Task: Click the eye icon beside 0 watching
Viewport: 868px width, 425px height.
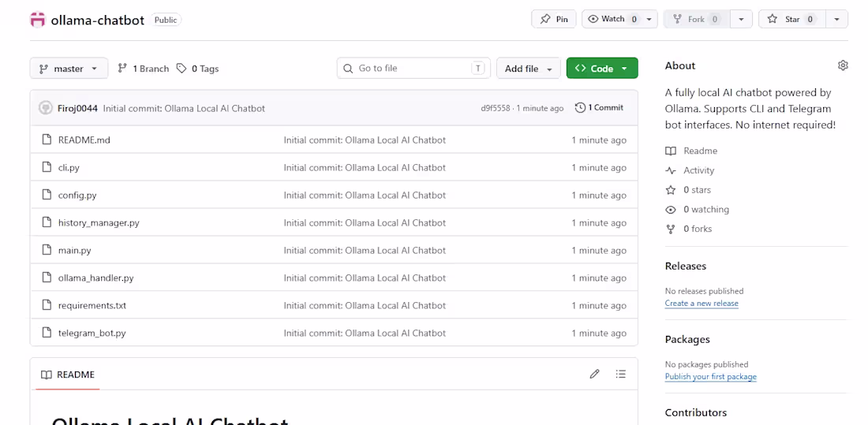Action: [x=671, y=210]
